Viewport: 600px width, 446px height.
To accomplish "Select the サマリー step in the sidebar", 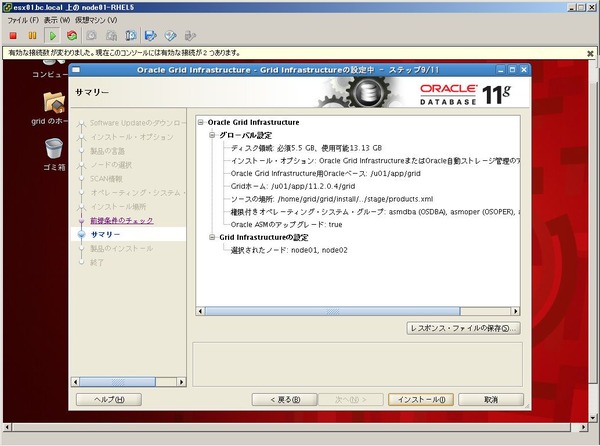I will pyautogui.click(x=105, y=234).
